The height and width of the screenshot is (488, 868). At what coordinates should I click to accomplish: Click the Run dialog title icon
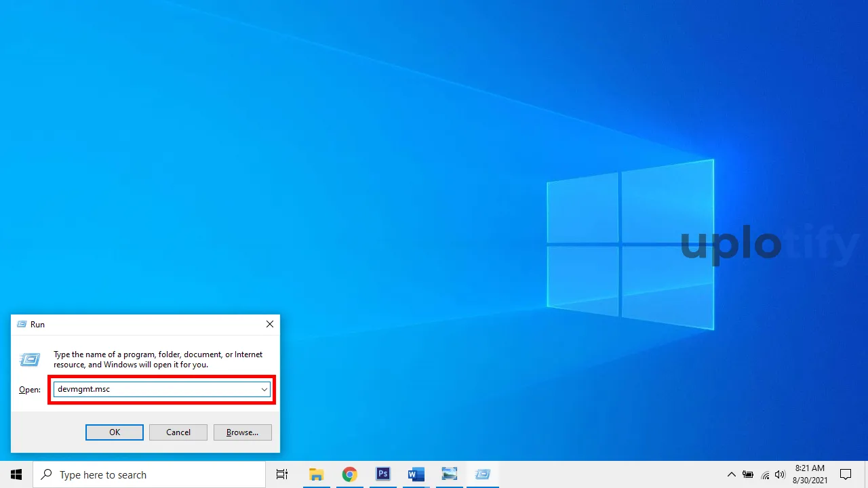point(21,325)
